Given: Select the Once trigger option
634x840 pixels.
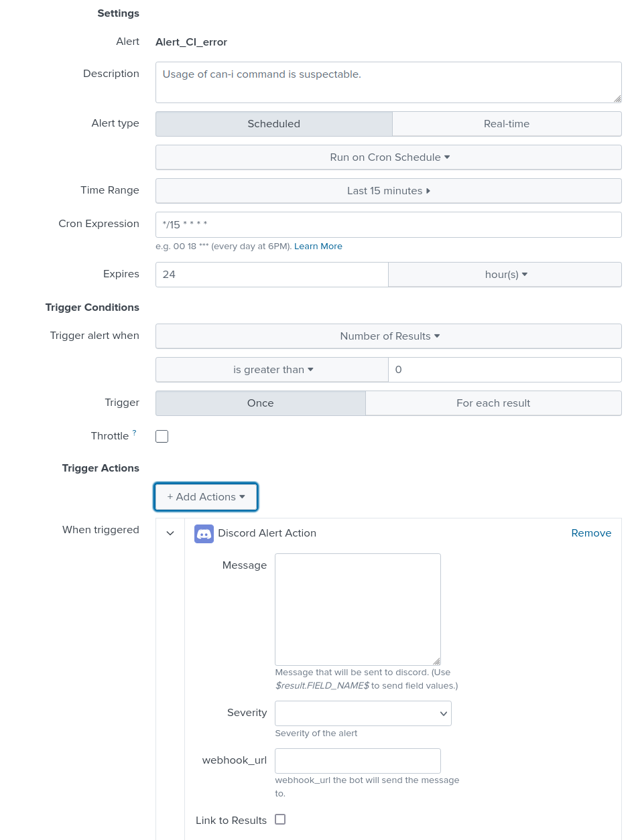Looking at the screenshot, I should [x=260, y=403].
